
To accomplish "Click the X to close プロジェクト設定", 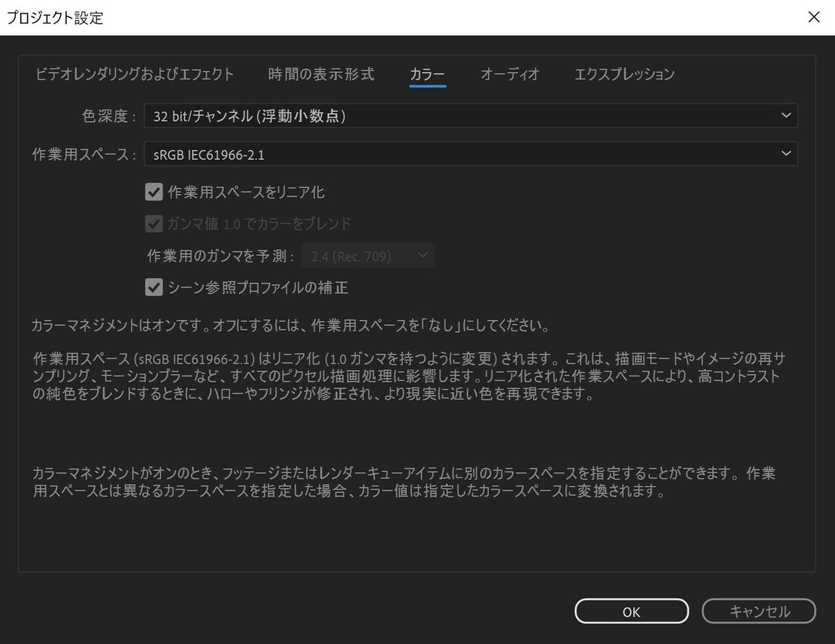I will (x=813, y=17).
